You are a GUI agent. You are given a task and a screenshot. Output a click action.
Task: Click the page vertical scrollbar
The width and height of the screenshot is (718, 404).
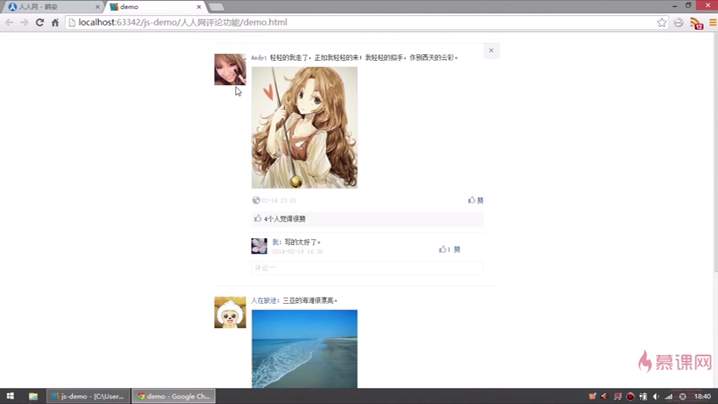[x=715, y=151]
